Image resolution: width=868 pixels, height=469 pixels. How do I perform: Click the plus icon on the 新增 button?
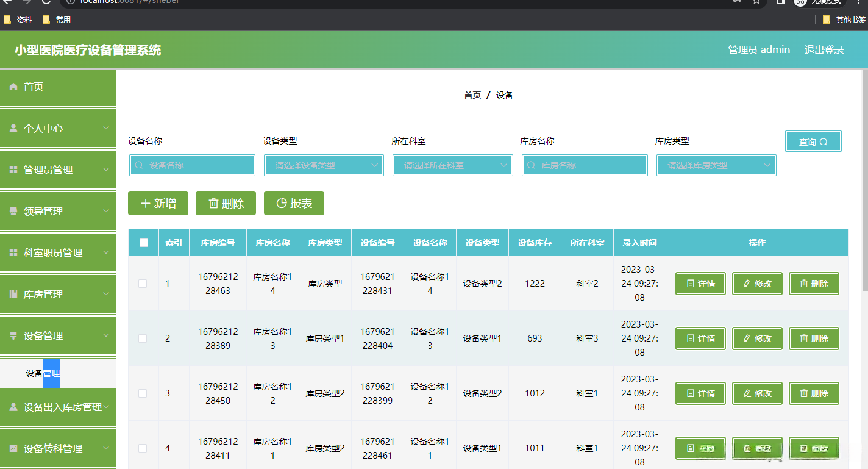[145, 204]
